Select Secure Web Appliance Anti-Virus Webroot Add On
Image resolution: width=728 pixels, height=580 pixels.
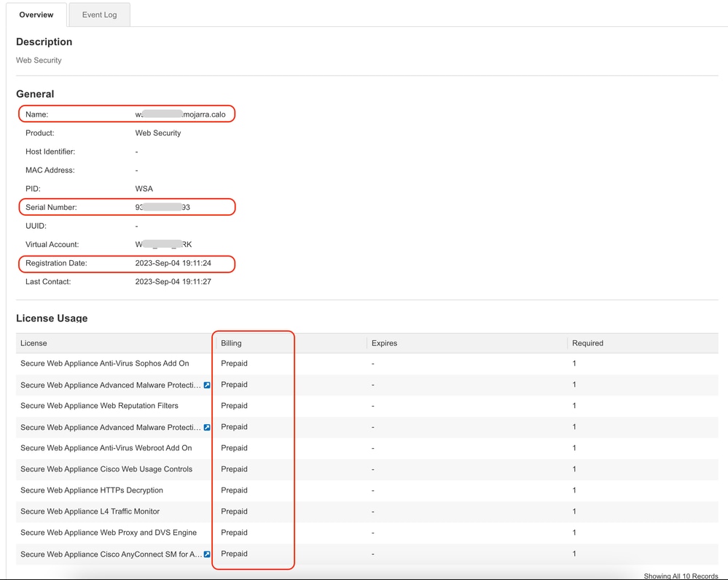coord(106,447)
